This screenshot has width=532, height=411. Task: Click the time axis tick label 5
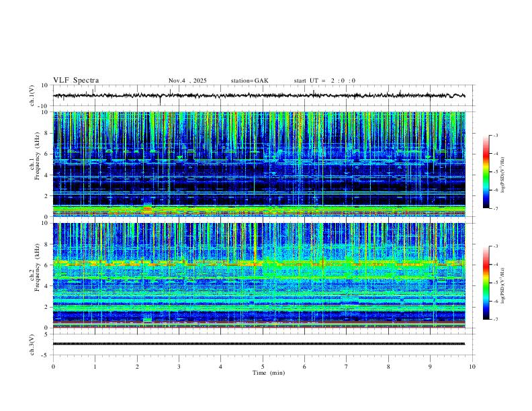click(263, 367)
